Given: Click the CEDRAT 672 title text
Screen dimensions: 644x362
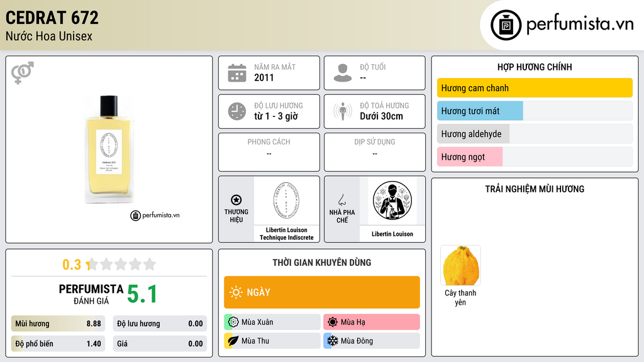Looking at the screenshot, I should pyautogui.click(x=52, y=18).
